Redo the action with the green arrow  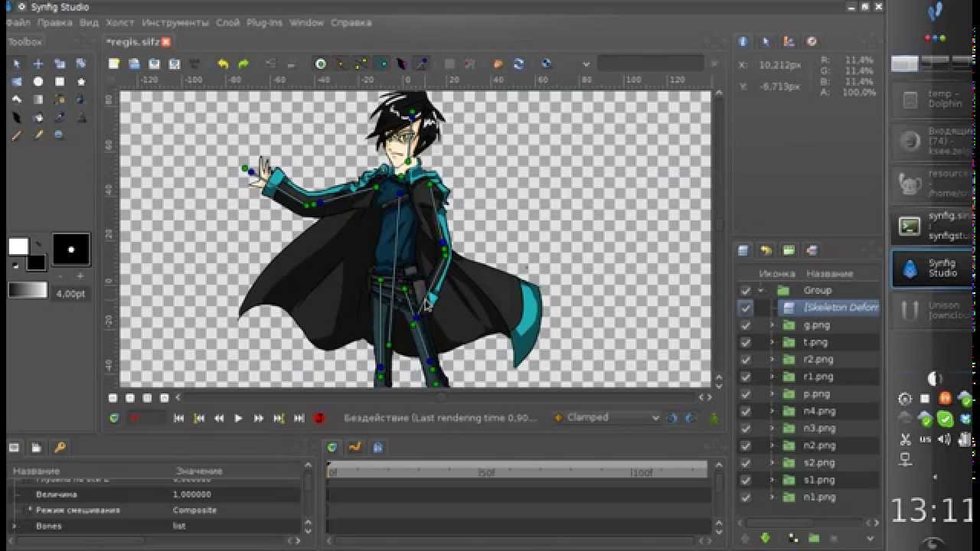click(243, 64)
